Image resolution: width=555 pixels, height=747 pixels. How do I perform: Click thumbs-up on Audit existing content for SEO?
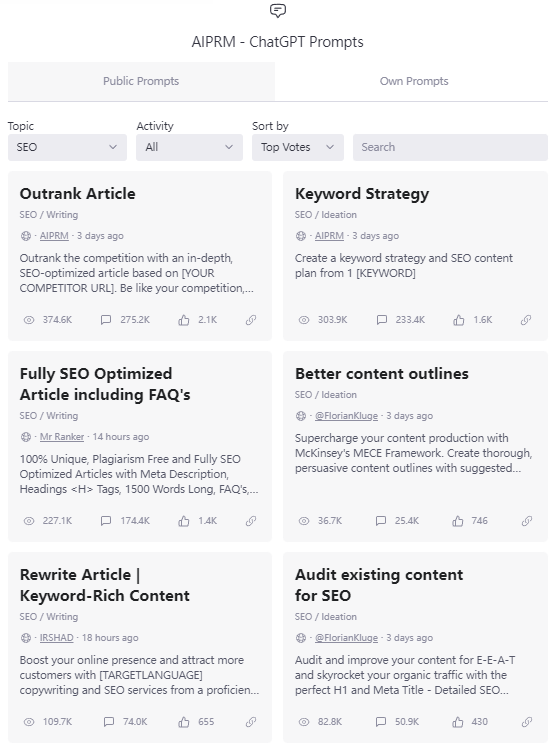[458, 722]
